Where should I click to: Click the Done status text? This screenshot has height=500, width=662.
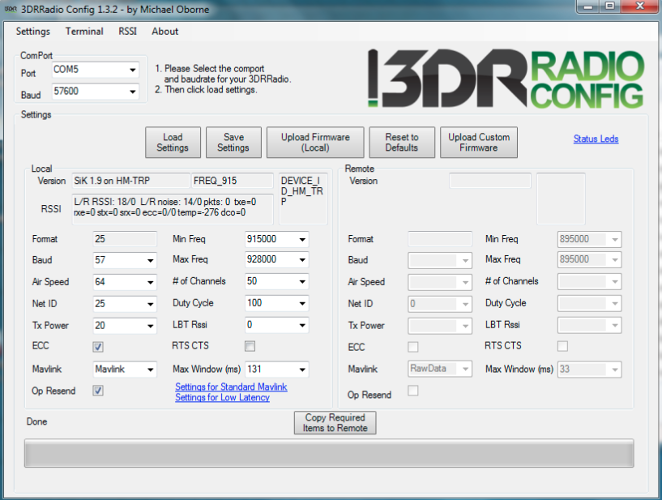[37, 421]
